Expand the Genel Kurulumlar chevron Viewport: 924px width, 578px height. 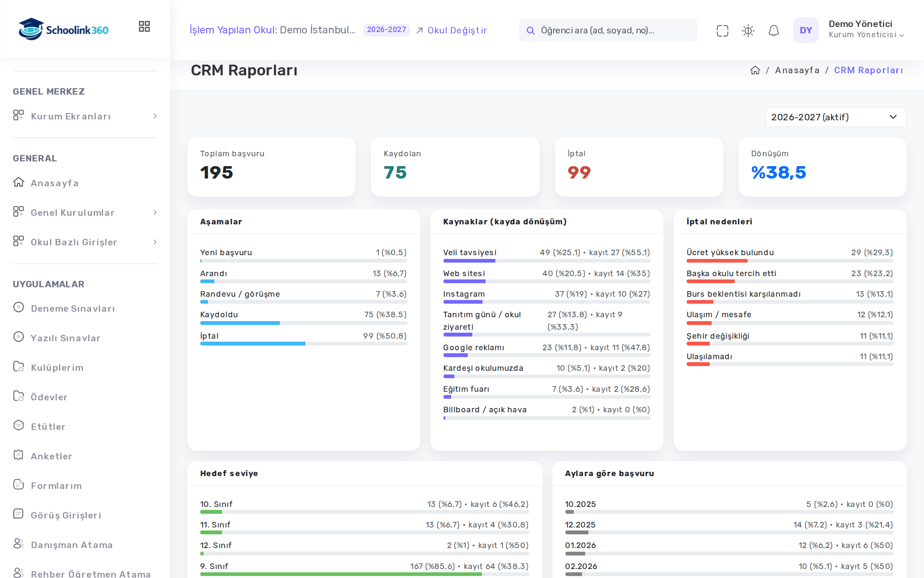point(155,213)
